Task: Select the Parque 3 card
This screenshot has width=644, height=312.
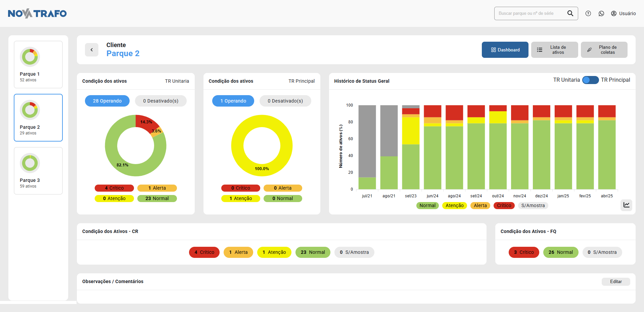Action: click(x=38, y=171)
